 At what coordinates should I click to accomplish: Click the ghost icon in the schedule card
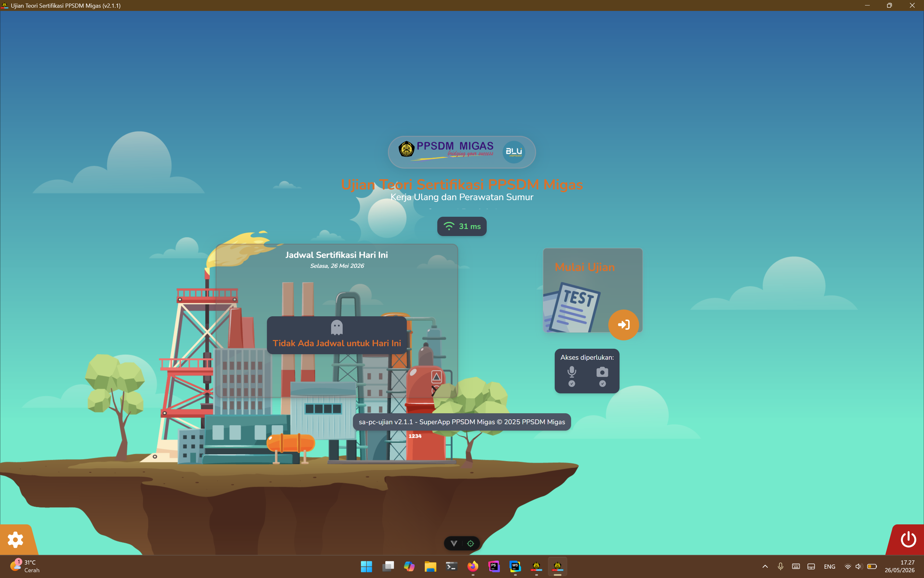click(336, 328)
